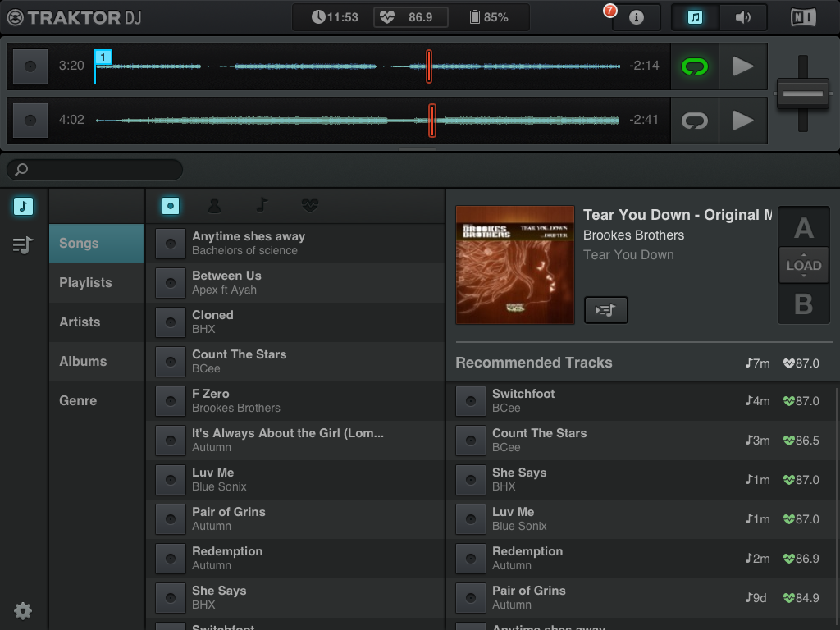Image resolution: width=840 pixels, height=630 pixels.
Task: Select cue point 1 marker on deck A
Action: point(103,57)
